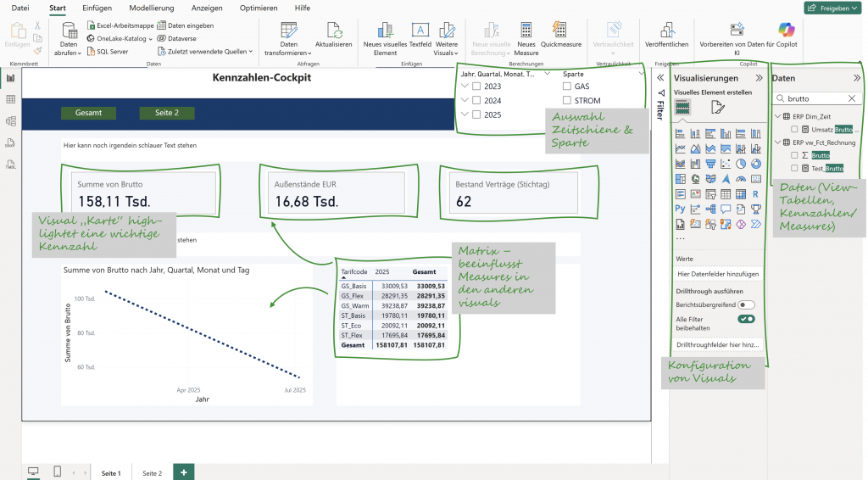
Task: Click the Daten transformieren icon
Action: pyautogui.click(x=289, y=31)
